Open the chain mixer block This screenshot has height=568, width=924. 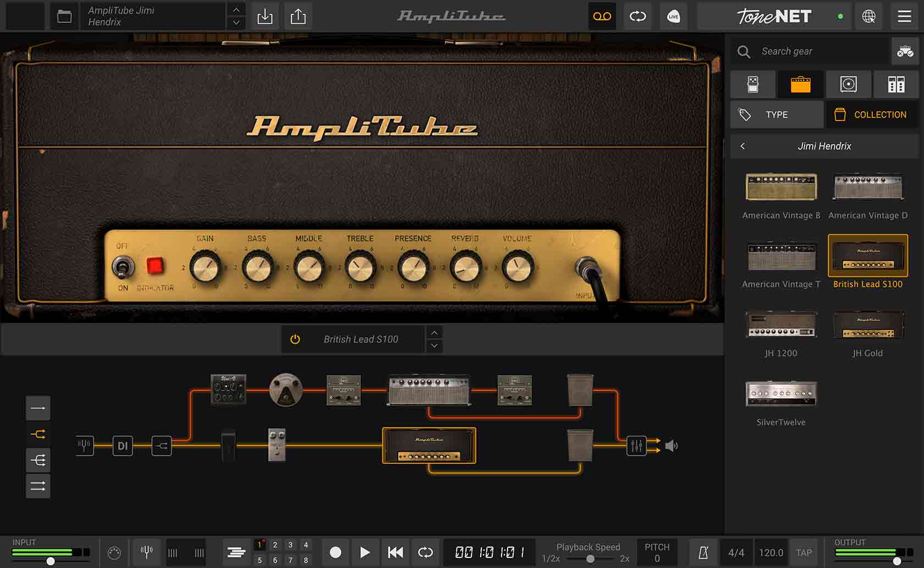click(636, 446)
